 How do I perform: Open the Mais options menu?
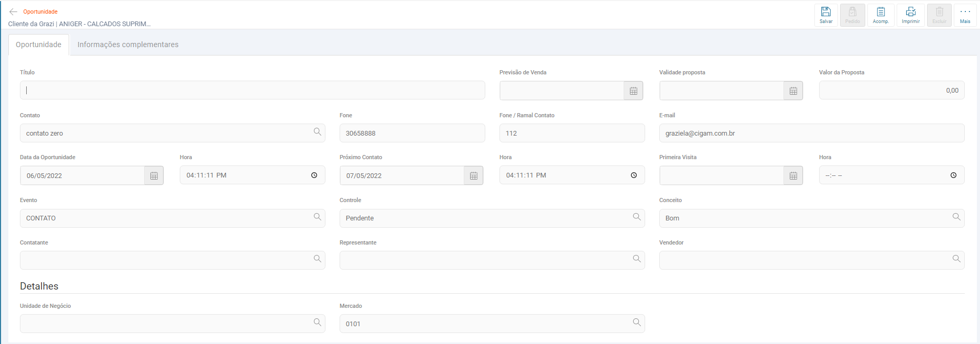(965, 15)
